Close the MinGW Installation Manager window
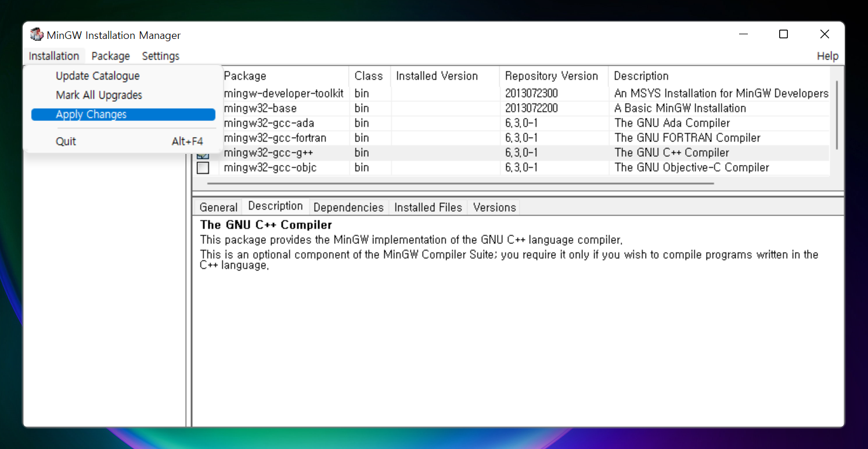868x449 pixels. coord(824,35)
